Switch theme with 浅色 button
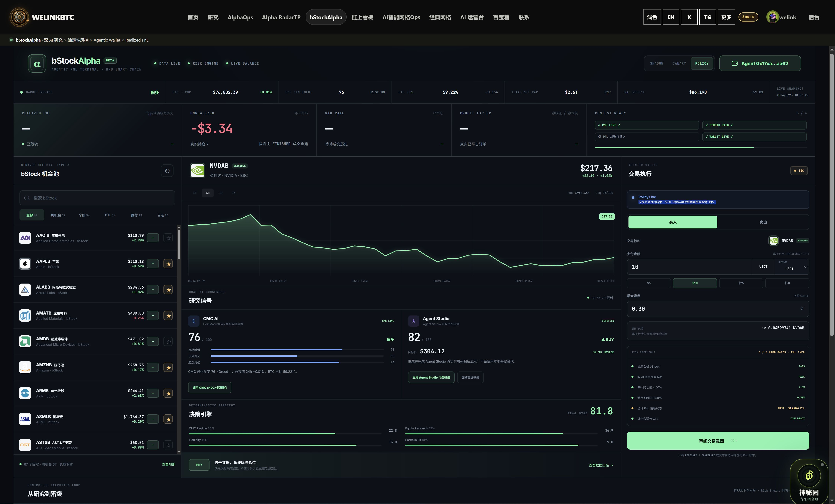The image size is (835, 504). 652,17
